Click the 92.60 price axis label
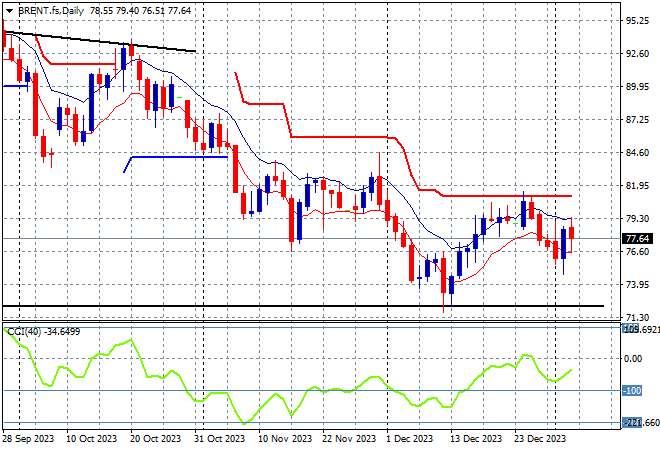The image size is (660, 450). tap(637, 53)
